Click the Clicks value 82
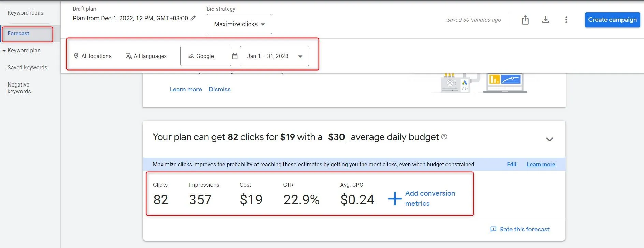Viewport: 644px width, 248px height. [x=161, y=200]
